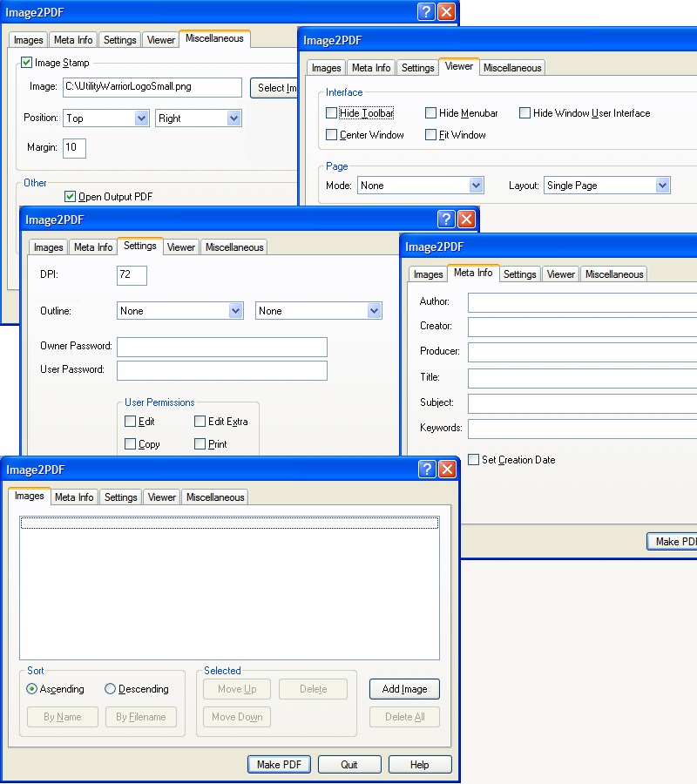Select Meta Info tab in Viewer window
Image resolution: width=697 pixels, height=784 pixels.
point(371,67)
